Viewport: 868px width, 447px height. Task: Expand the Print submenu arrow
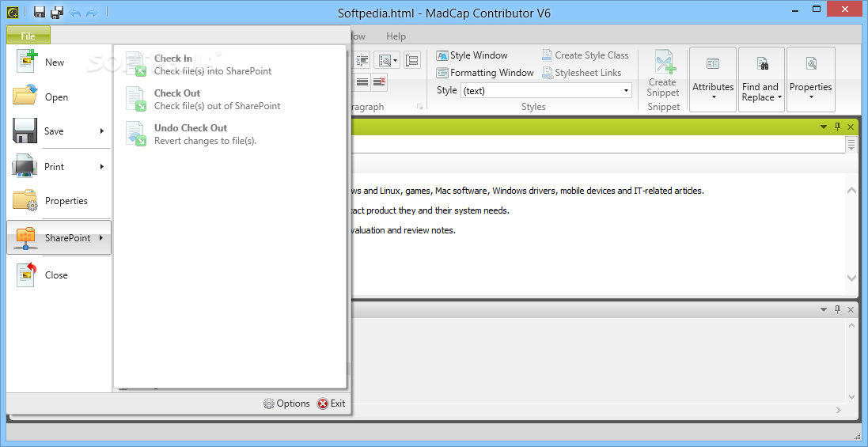coord(102,166)
